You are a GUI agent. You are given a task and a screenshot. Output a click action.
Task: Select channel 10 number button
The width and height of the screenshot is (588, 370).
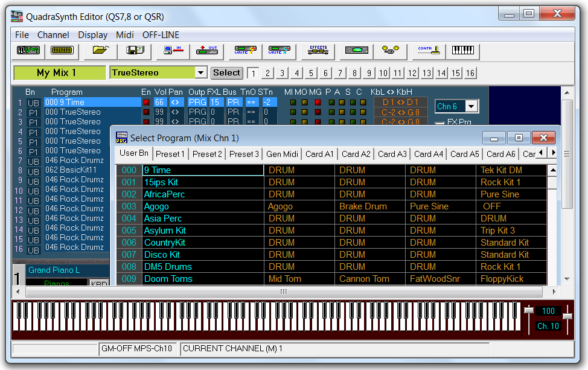[x=383, y=73]
